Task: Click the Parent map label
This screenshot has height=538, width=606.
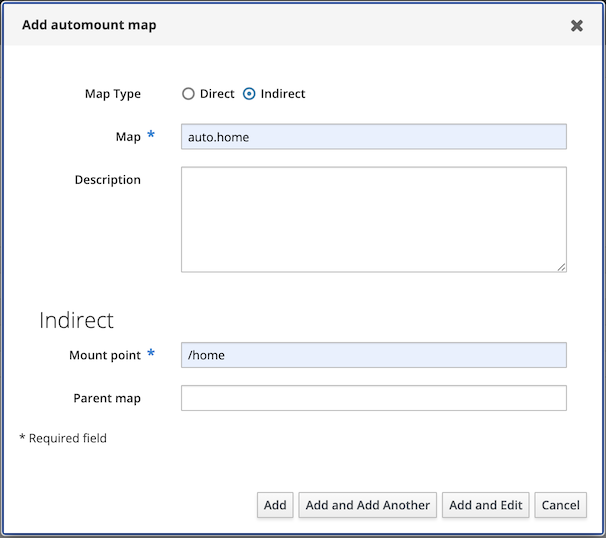Action: pyautogui.click(x=107, y=398)
